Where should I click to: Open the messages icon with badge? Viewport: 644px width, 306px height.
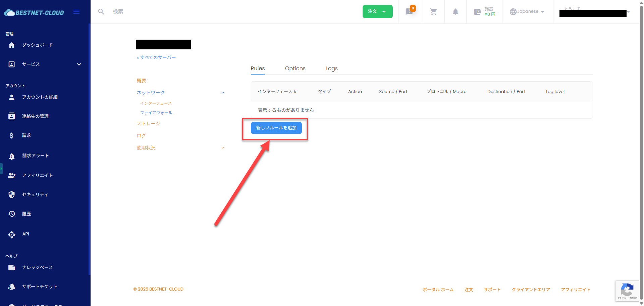(x=409, y=12)
